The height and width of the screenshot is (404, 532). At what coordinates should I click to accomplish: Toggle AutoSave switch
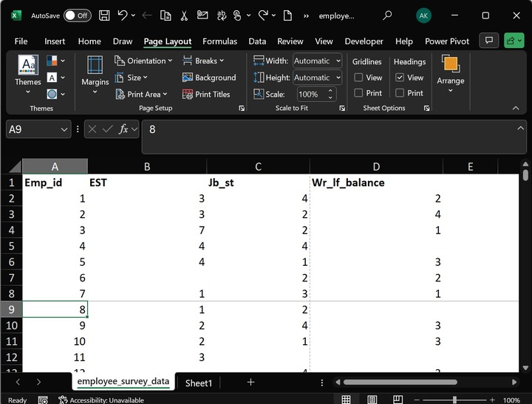point(77,16)
